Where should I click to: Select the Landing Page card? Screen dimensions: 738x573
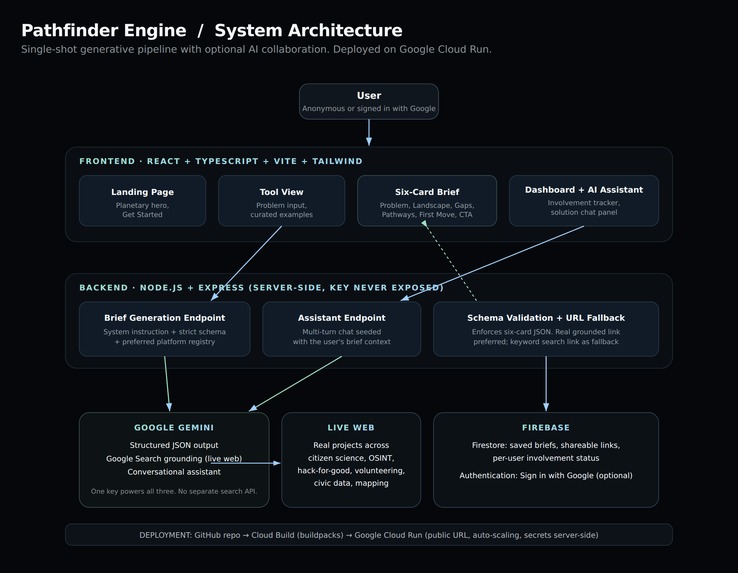point(142,201)
